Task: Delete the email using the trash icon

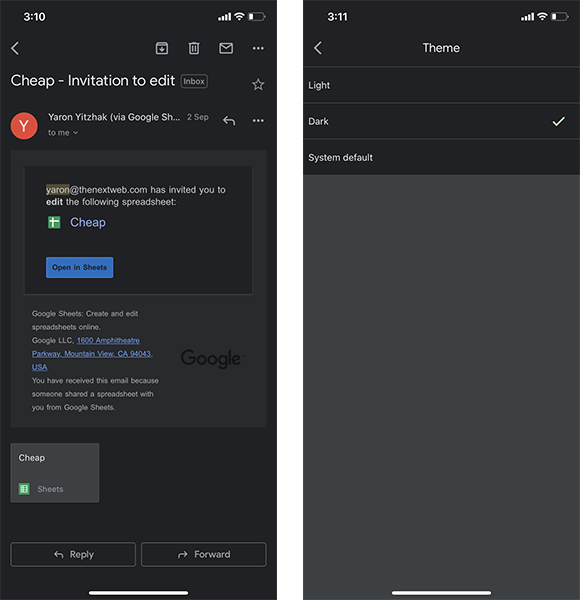Action: pyautogui.click(x=194, y=48)
